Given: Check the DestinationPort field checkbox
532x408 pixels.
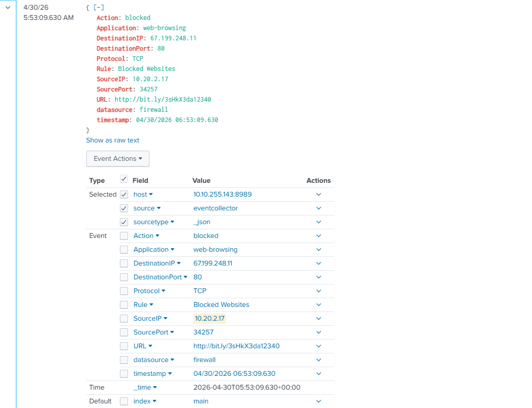Looking at the screenshot, I should [x=124, y=277].
